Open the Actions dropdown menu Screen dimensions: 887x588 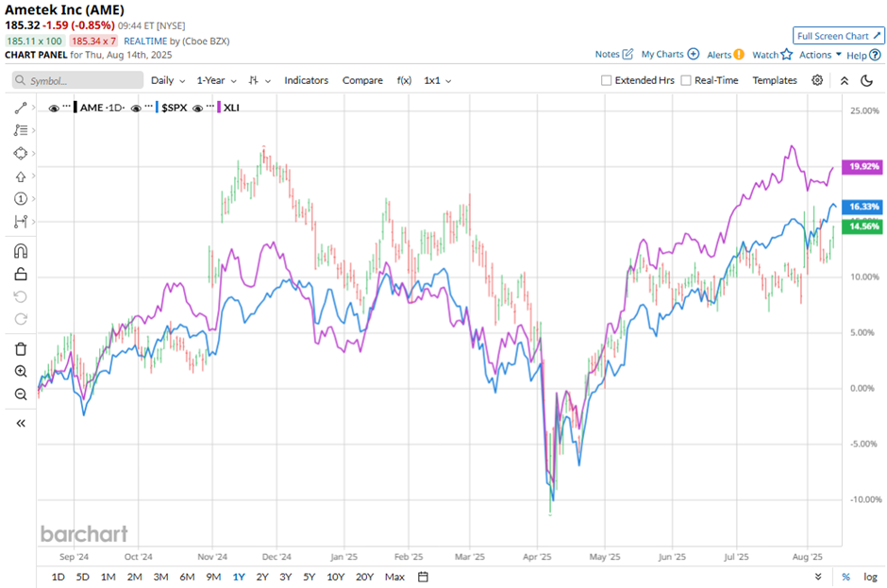(820, 55)
